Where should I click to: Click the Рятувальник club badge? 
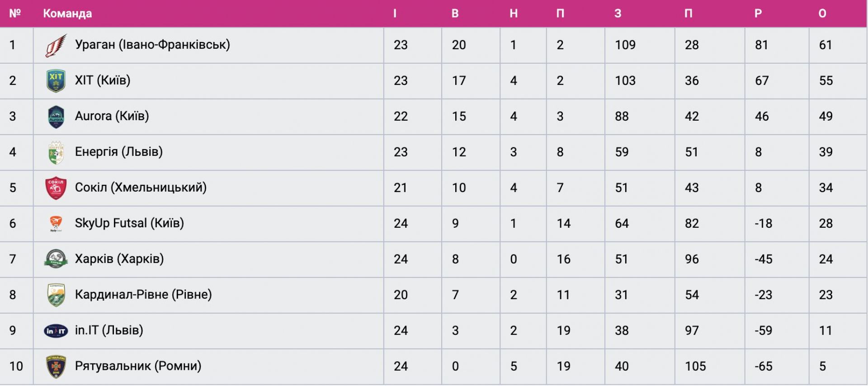pyautogui.click(x=56, y=367)
